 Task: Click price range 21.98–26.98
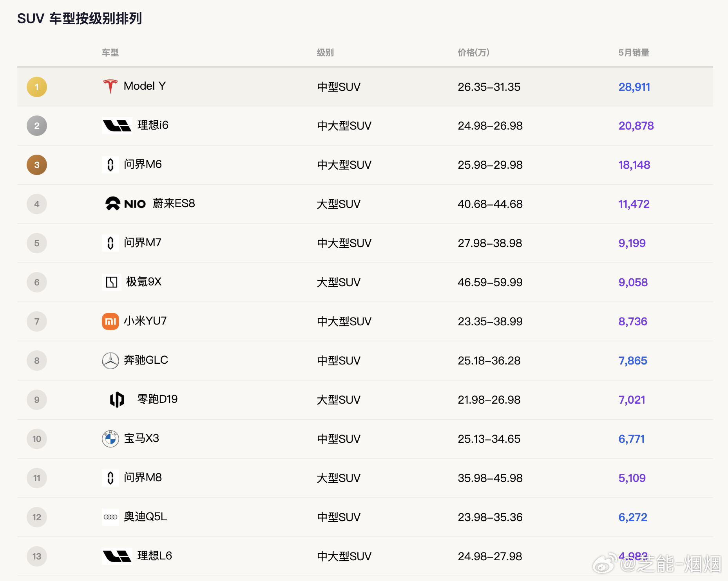(x=489, y=400)
